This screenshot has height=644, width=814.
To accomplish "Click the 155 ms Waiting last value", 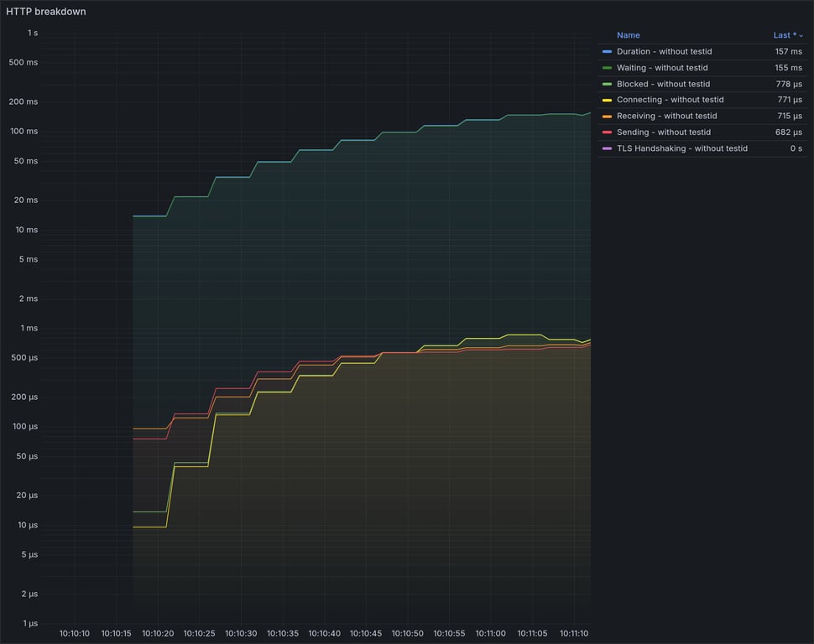I will pos(788,67).
